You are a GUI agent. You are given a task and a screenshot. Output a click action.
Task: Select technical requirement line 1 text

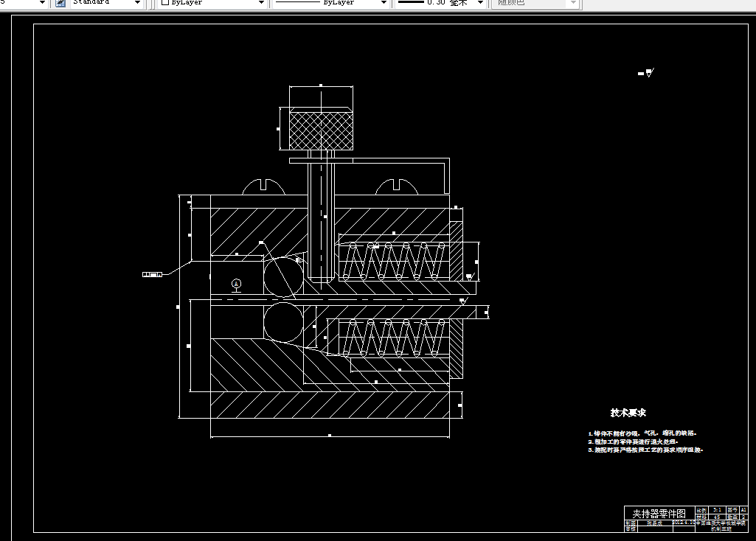pyautogui.click(x=642, y=433)
